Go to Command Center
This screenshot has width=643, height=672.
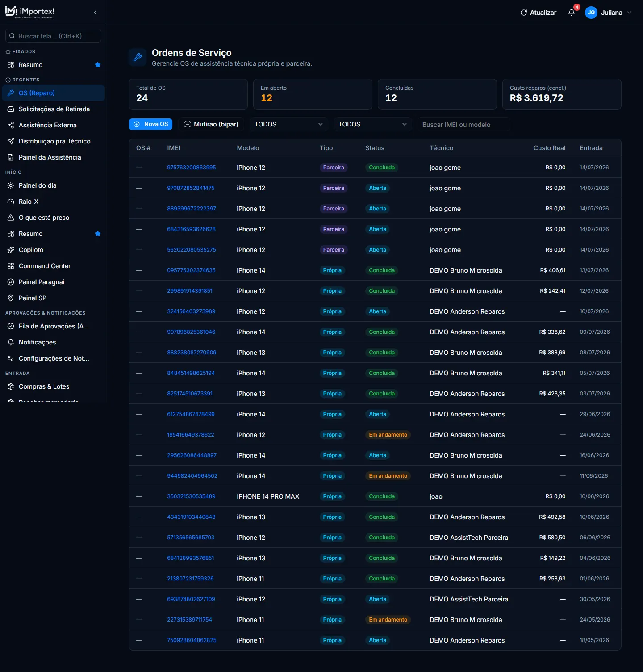[53, 266]
